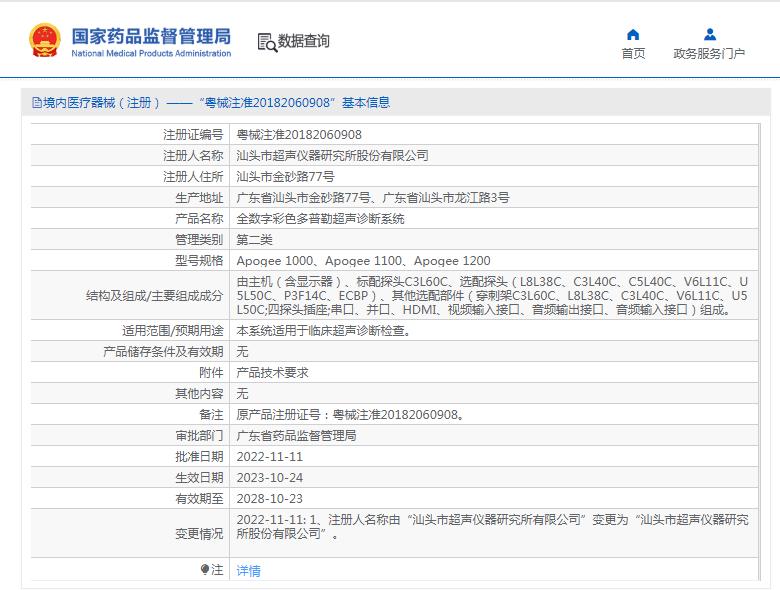Click the structure description starting 由主机

[x=492, y=295]
